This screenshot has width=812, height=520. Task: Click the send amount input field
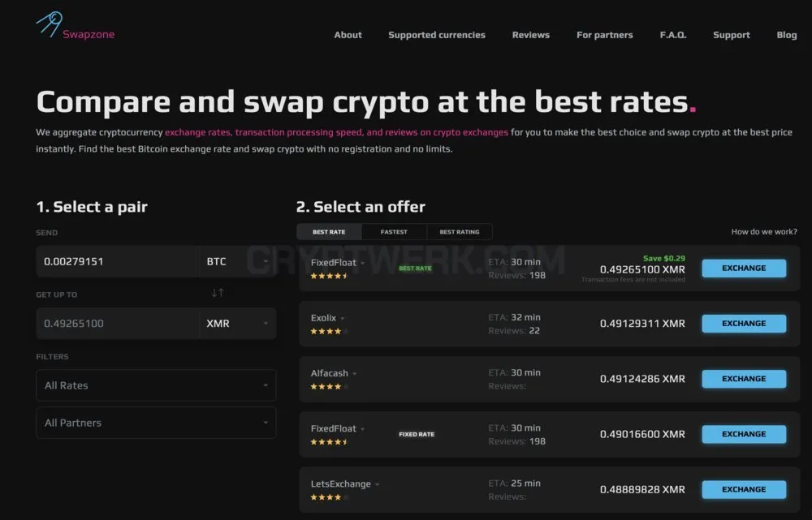(118, 261)
